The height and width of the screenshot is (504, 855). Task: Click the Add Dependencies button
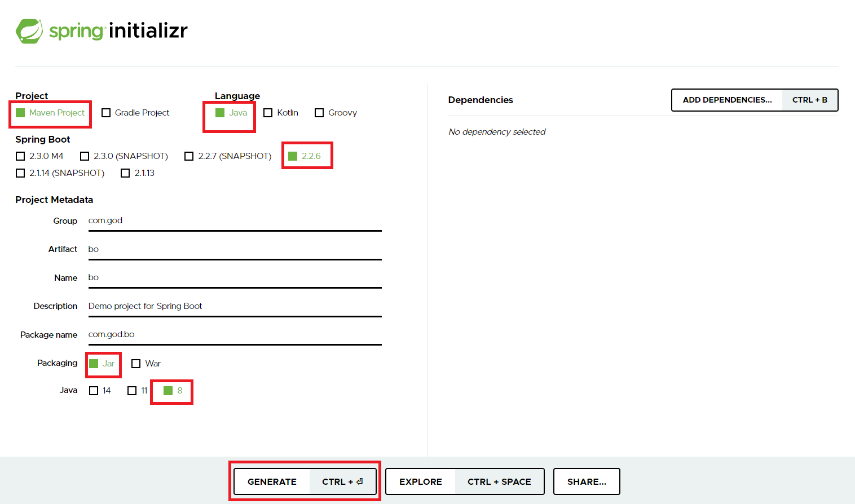pos(755,100)
